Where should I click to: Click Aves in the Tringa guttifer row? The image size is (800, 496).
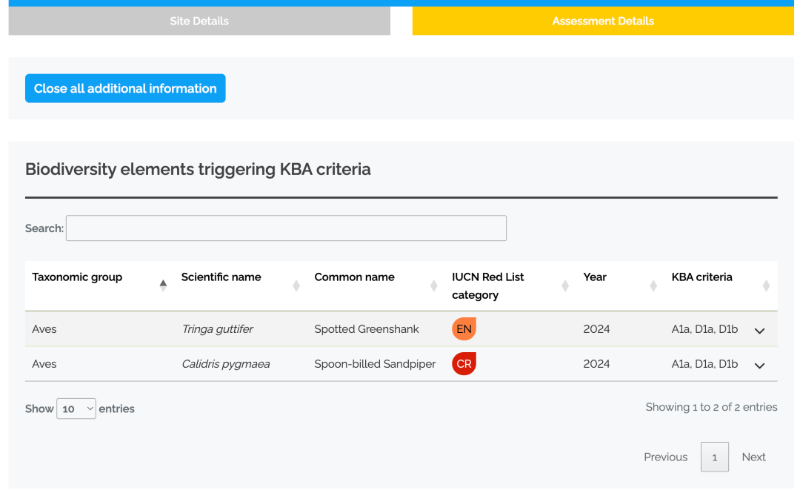(x=44, y=329)
